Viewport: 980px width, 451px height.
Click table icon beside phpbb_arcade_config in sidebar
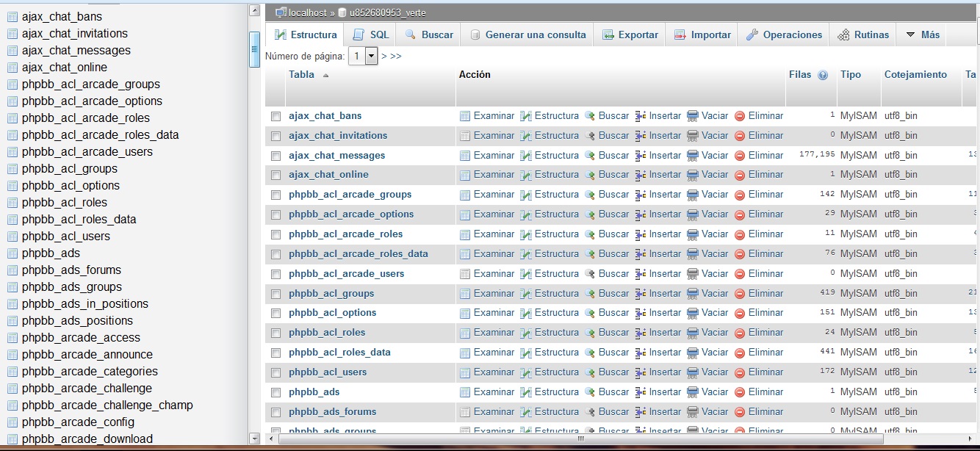click(12, 422)
